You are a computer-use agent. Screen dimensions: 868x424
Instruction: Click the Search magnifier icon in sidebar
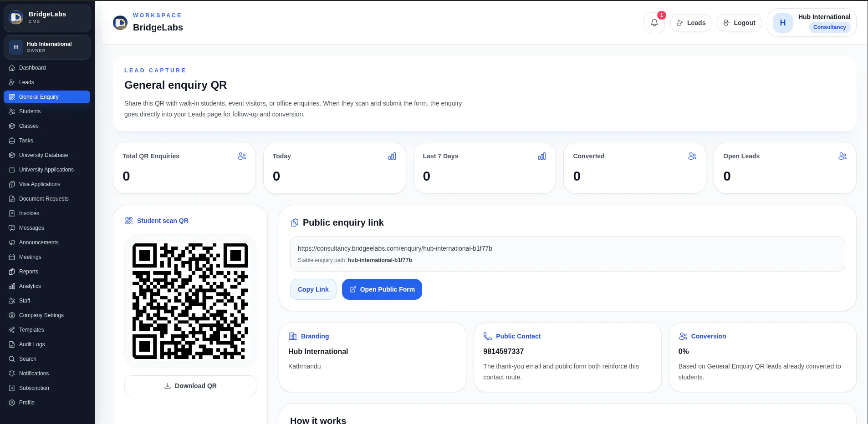pos(12,359)
